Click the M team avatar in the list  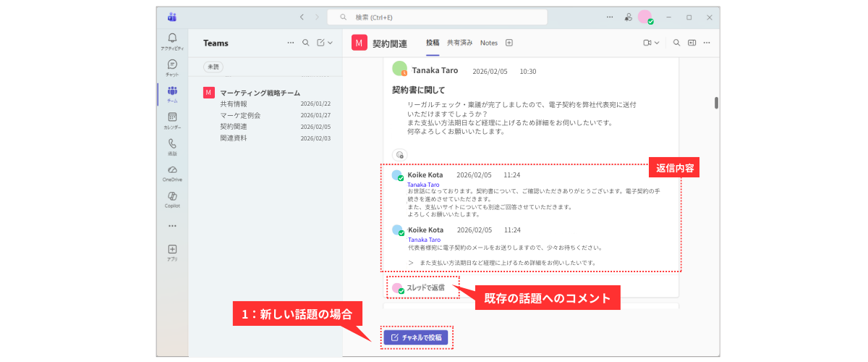(208, 92)
